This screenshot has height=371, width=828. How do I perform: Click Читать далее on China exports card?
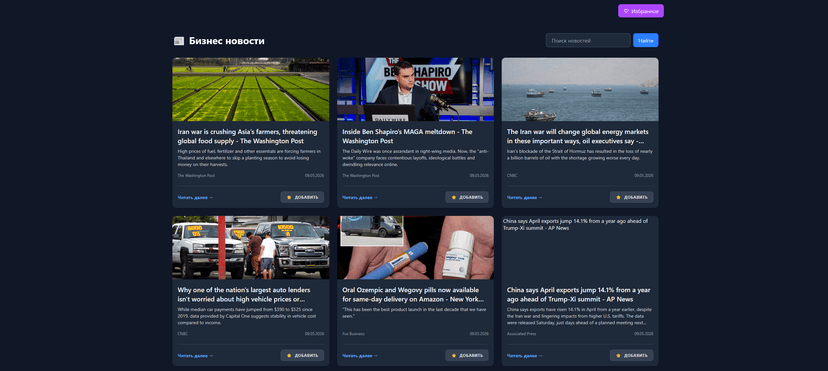(x=525, y=356)
